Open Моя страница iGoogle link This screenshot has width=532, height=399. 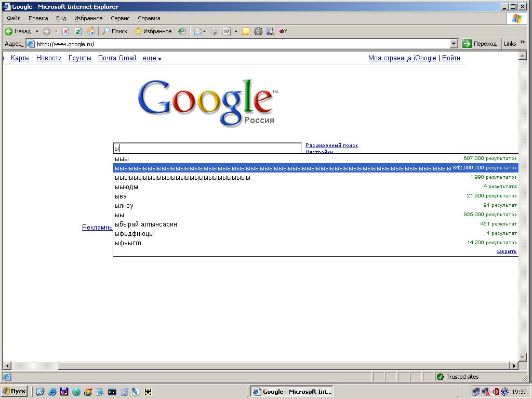[x=402, y=58]
